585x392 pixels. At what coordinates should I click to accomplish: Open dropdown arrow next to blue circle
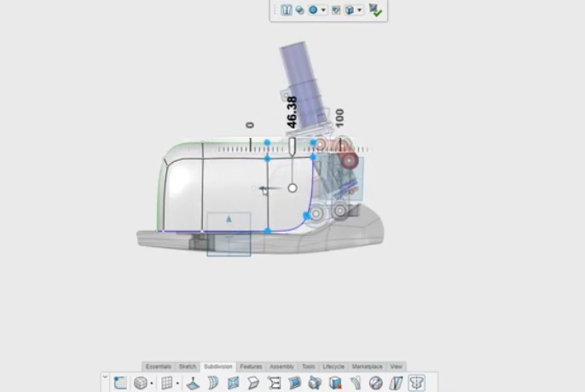pos(323,10)
